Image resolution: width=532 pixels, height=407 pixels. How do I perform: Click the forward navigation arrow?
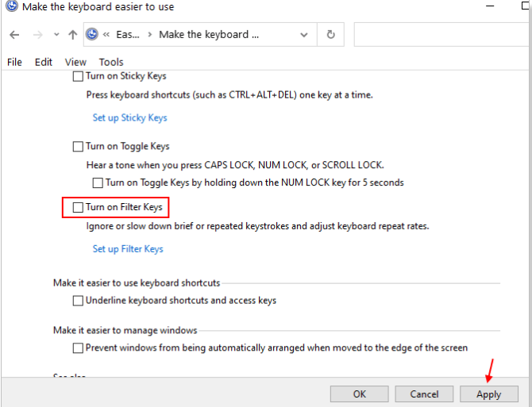click(37, 35)
